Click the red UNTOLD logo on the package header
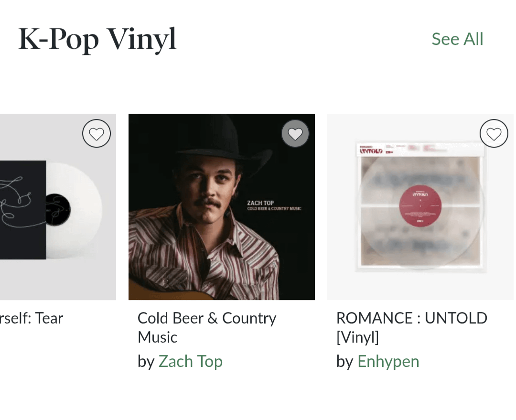 pyautogui.click(x=371, y=151)
